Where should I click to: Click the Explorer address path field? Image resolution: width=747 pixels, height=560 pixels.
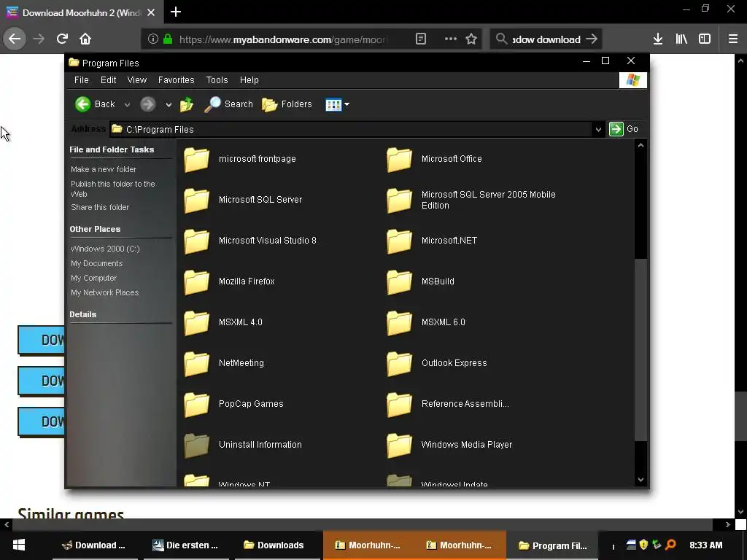tap(352, 130)
